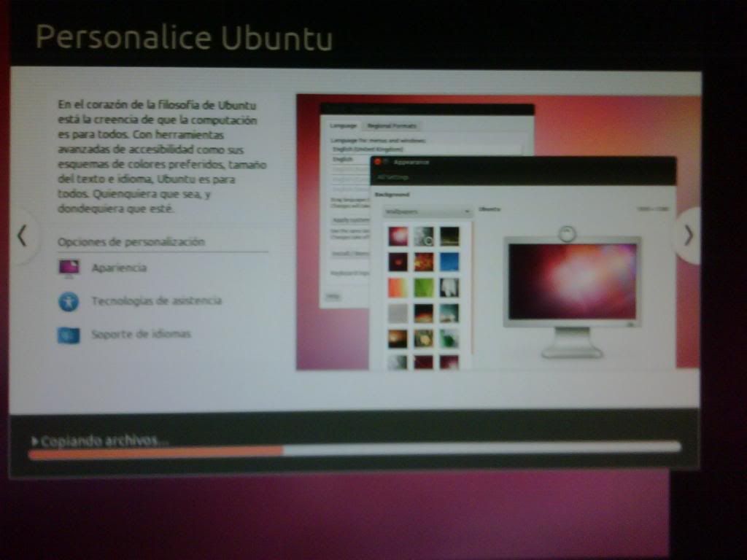This screenshot has width=747, height=560.
Task: Click the All Settings button in Appearance window
Action: [393, 178]
